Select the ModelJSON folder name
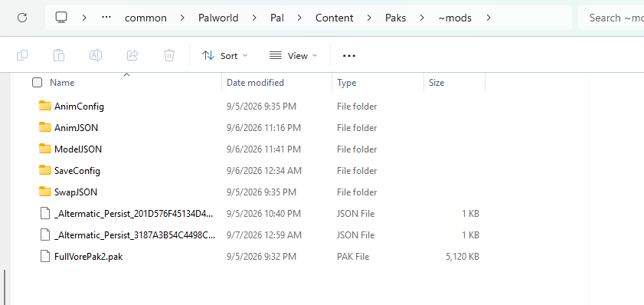The height and width of the screenshot is (305, 644). pos(78,149)
